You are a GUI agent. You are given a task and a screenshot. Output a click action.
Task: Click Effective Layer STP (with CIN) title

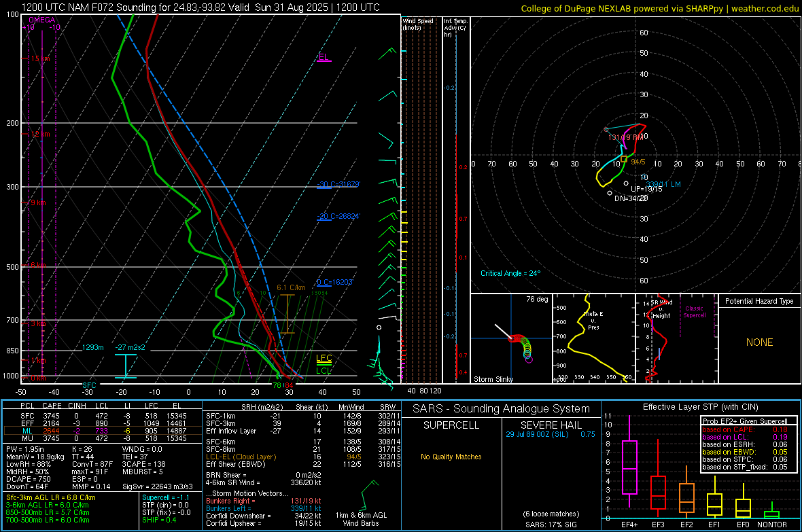coord(700,407)
